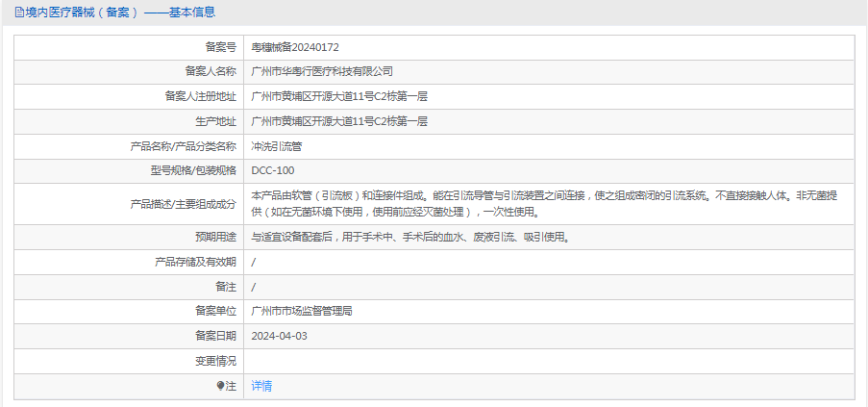Click the 型号规格/包装规格 label
Image resolution: width=868 pixels, height=407 pixels.
coord(193,170)
